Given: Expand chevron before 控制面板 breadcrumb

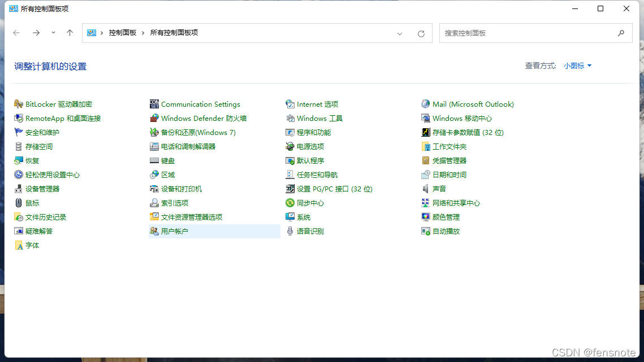Looking at the screenshot, I should point(102,33).
